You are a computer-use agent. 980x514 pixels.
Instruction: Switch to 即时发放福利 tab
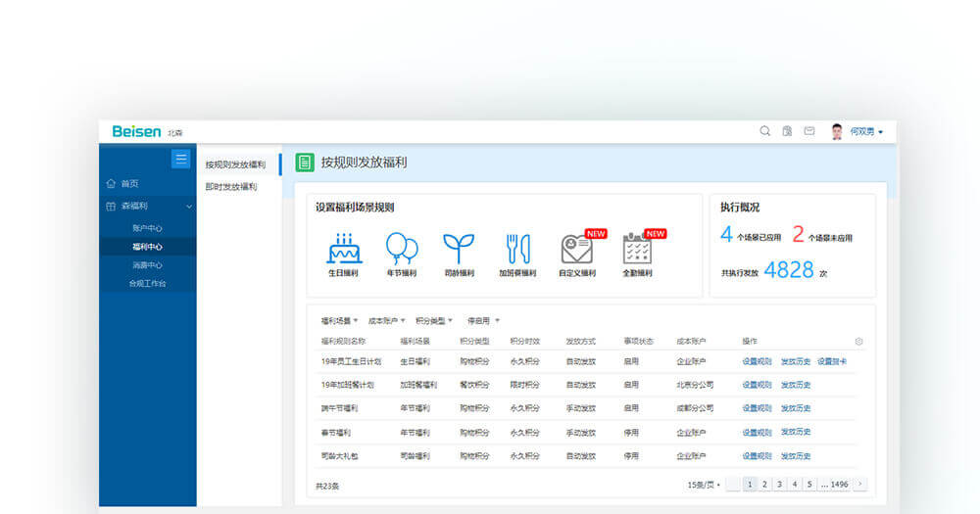[x=231, y=187]
